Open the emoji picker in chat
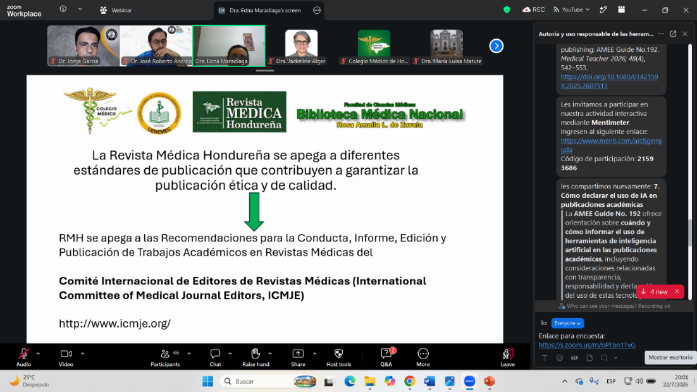The width and height of the screenshot is (697, 392). pos(559,358)
